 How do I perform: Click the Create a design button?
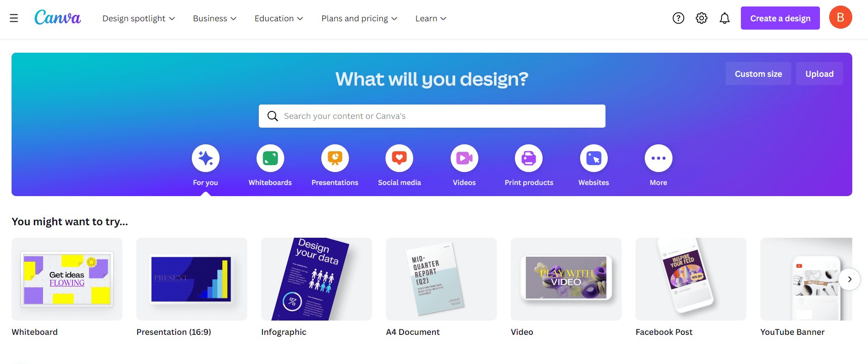coord(780,18)
